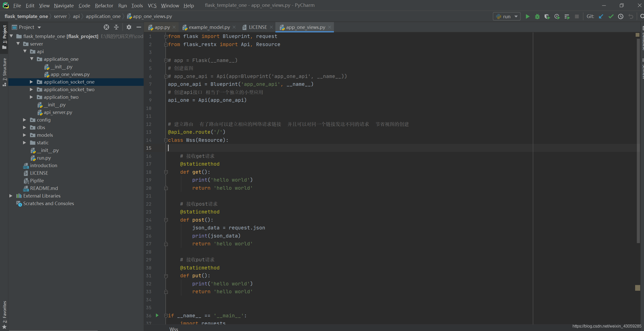Toggle the Structure tool window sidebar button
This screenshot has width=644, height=331.
click(x=4, y=72)
